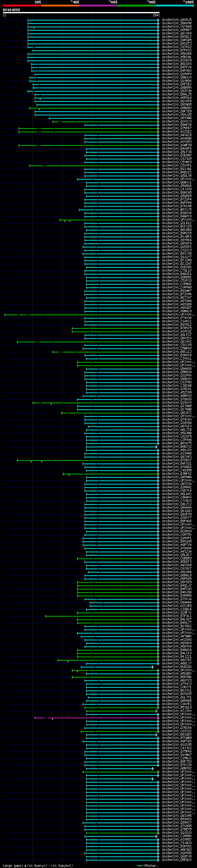Screen dimensions: 197x868
Task: Select UniRef100_C6BDE9 entry
Action: coord(177,559)
